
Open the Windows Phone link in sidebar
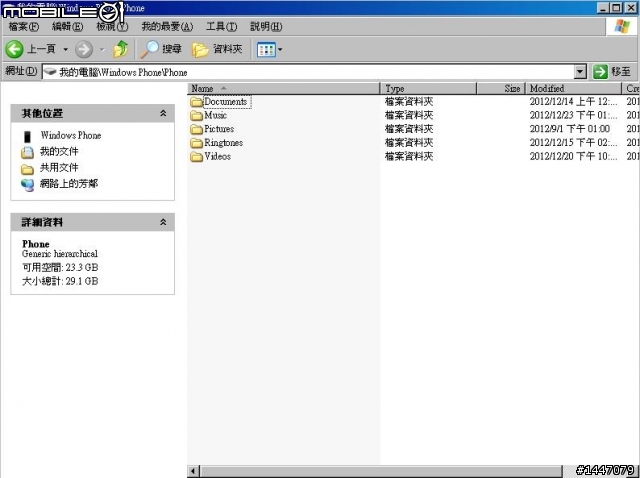[71, 135]
